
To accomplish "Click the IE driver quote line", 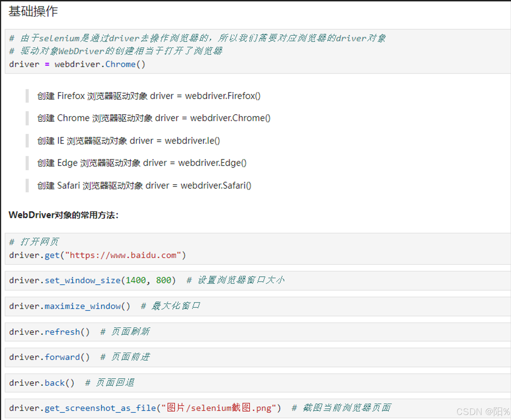I will click(x=128, y=141).
